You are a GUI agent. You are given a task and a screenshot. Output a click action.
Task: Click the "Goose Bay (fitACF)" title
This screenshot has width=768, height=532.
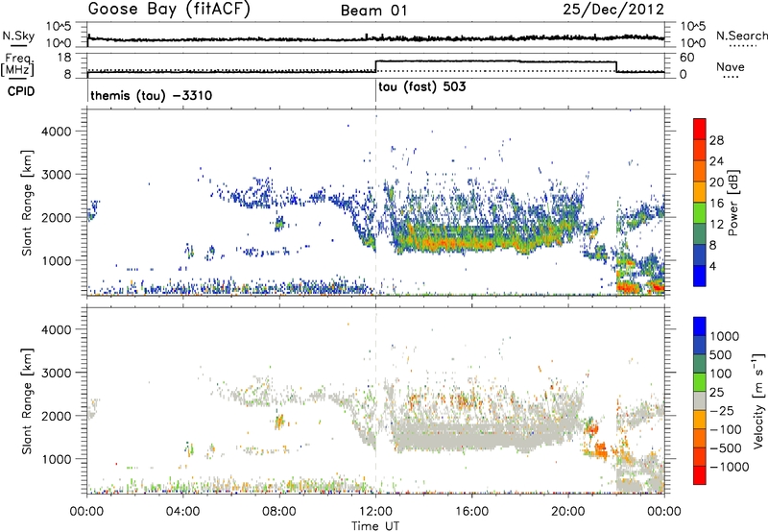(x=169, y=10)
